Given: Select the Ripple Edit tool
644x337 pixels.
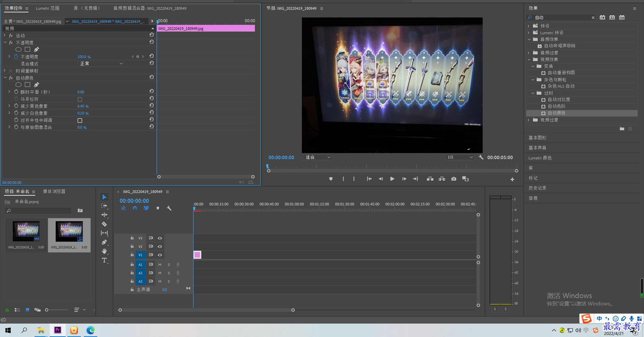Looking at the screenshot, I should click(104, 215).
